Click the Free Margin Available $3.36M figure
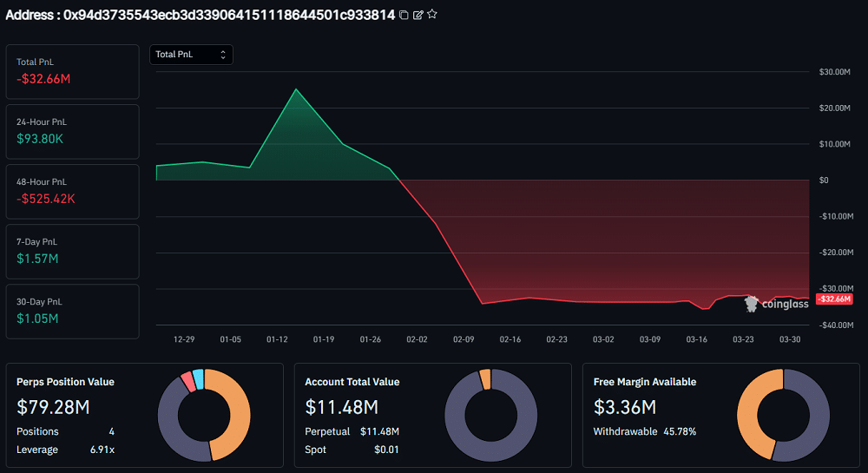 coord(624,406)
